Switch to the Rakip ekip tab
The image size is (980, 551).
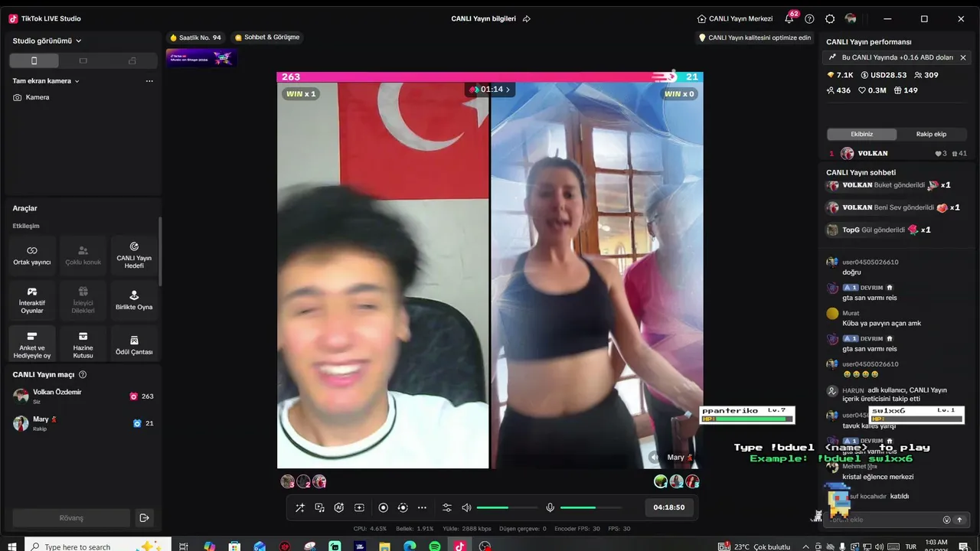[931, 134]
